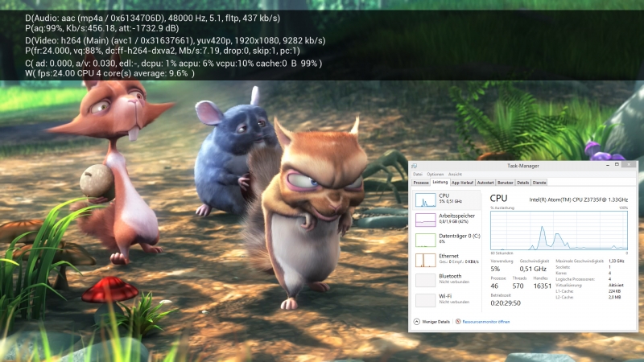Screen dimensions: 644x362
Task: Select the Bluetooth empty graph thumbnail
Action: pyautogui.click(x=426, y=280)
